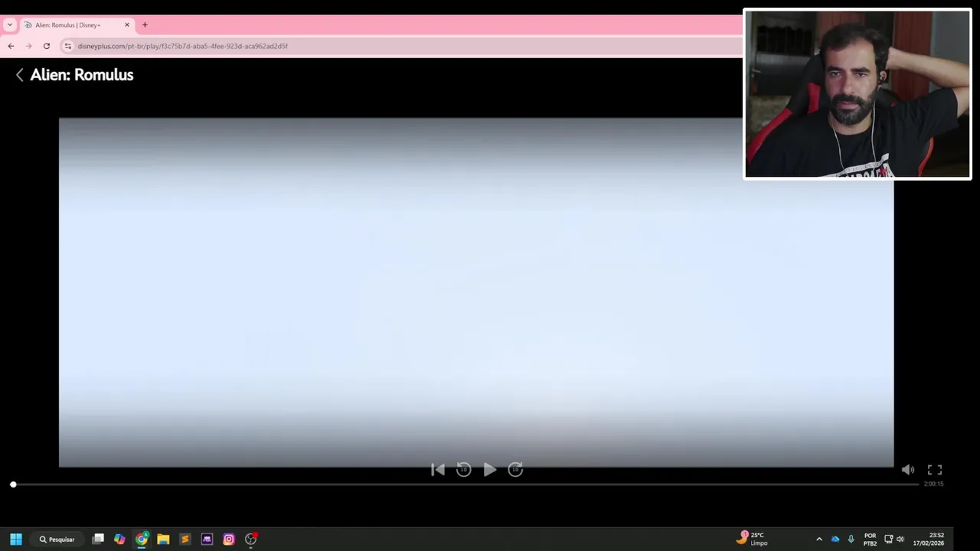The image size is (980, 551).
Task: Open the purple app next to Instagram
Action: coord(207,539)
